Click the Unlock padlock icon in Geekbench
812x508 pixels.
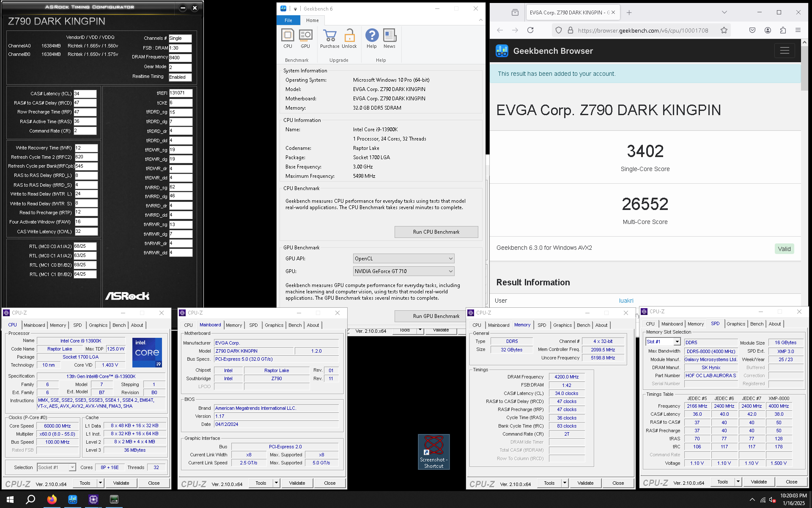349,39
